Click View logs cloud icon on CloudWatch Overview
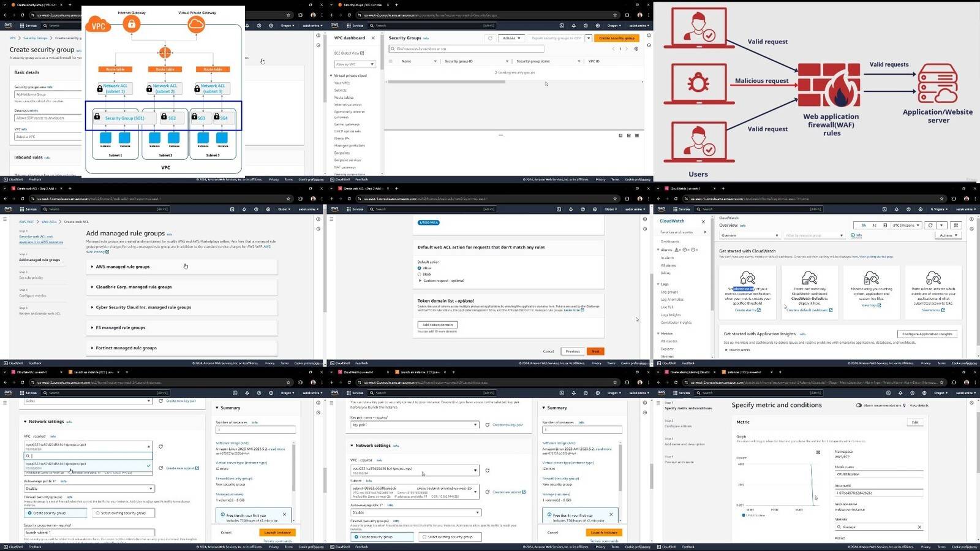The image size is (980, 551). (x=871, y=278)
